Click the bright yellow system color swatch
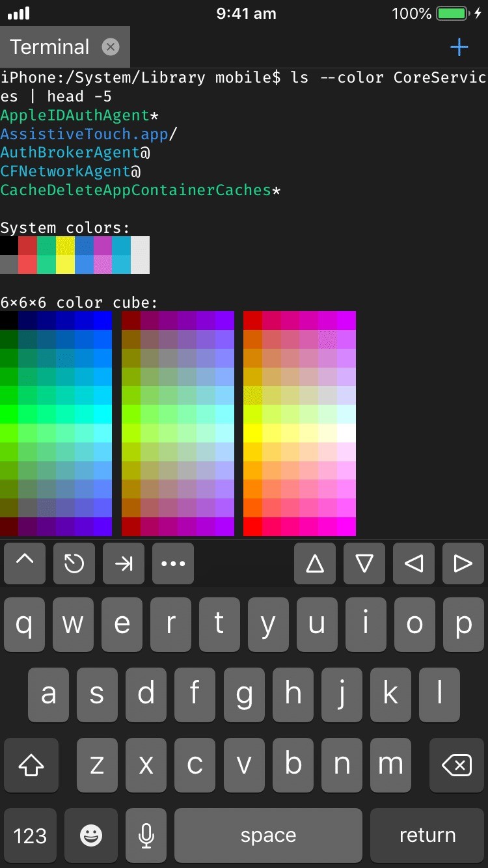Screen dimensions: 488x868 click(65, 264)
